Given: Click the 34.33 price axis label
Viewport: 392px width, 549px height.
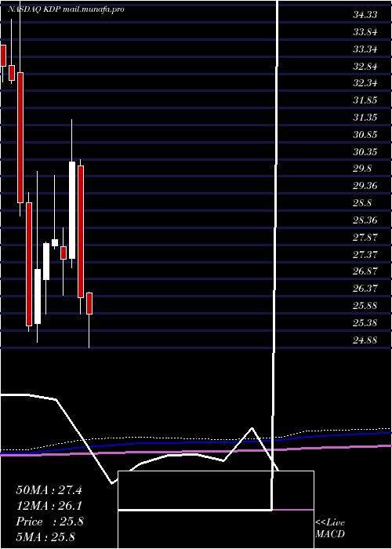Looking at the screenshot, I should pyautogui.click(x=365, y=15).
